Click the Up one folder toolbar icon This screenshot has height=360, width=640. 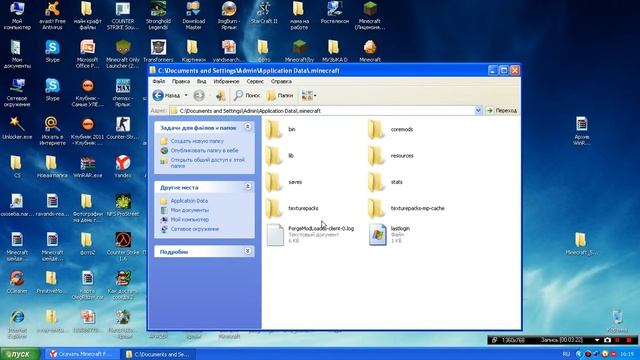click(220, 95)
